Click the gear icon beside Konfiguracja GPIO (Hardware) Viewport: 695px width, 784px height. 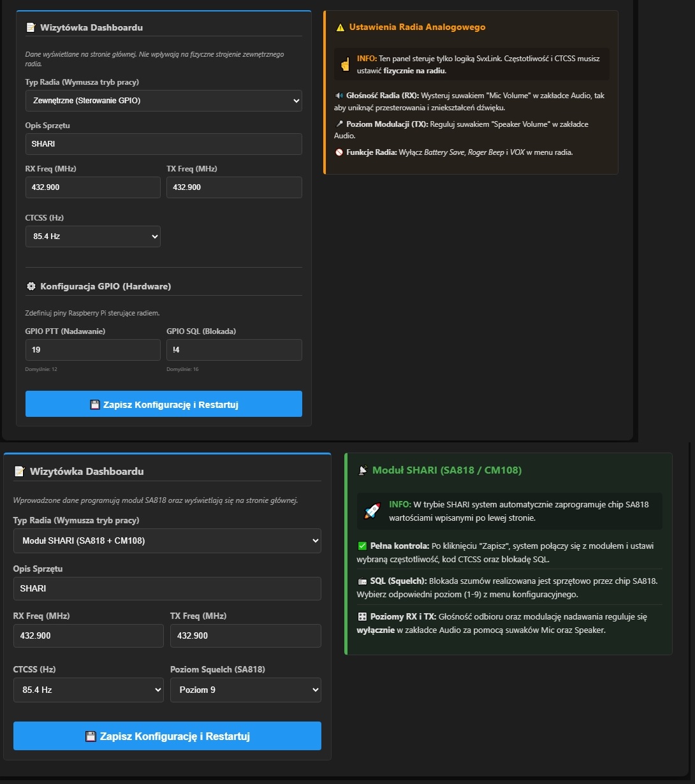31,286
